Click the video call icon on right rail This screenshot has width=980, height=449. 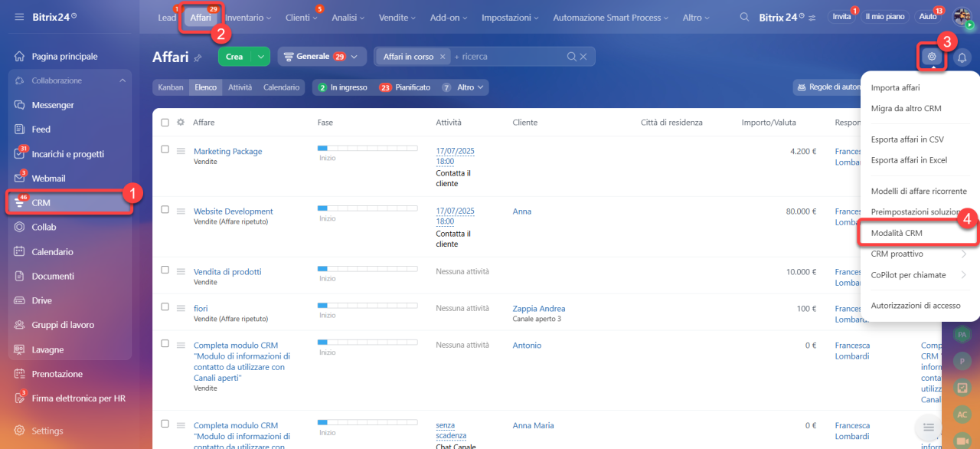962,440
